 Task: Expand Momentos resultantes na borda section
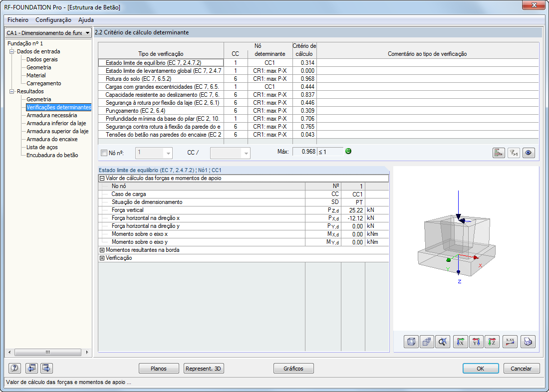click(x=102, y=250)
